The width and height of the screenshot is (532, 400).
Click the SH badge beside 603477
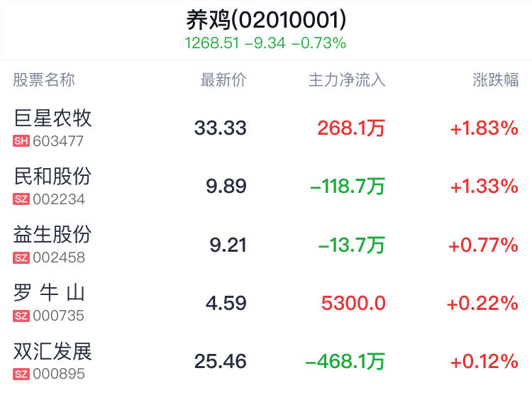click(x=21, y=141)
